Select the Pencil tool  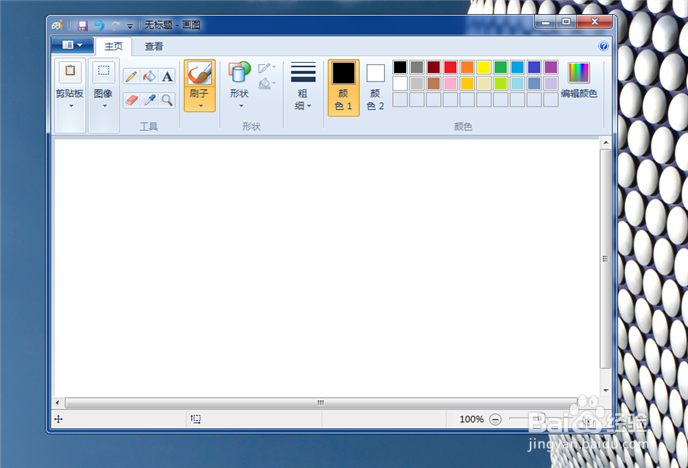[131, 76]
